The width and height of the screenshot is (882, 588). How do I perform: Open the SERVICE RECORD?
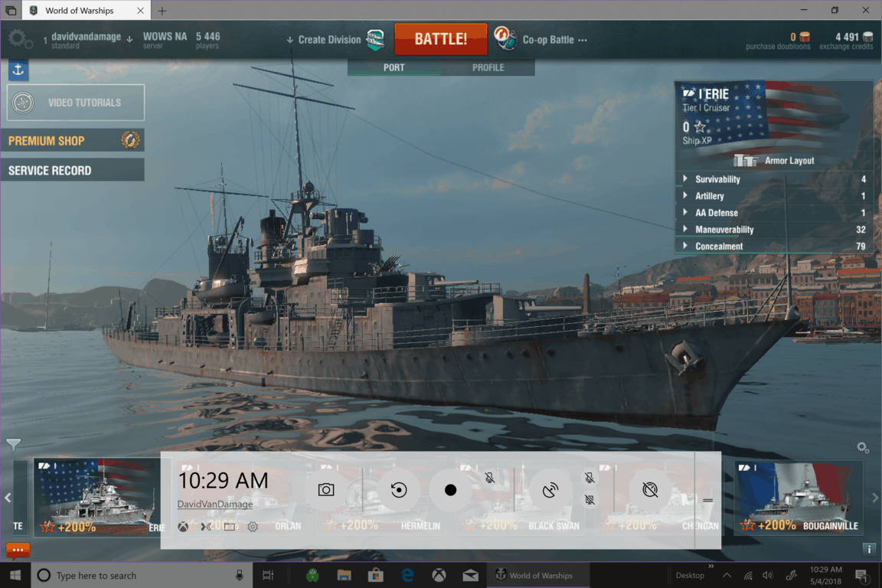(72, 170)
